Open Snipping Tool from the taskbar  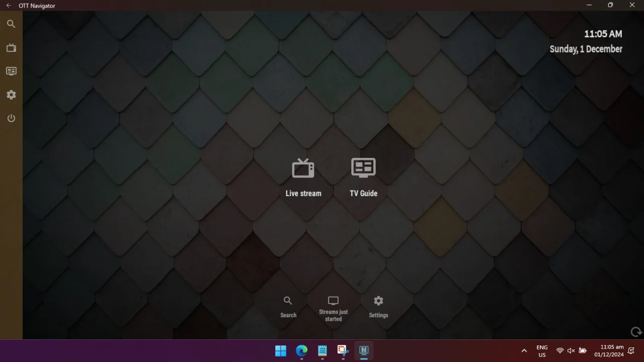[343, 350]
